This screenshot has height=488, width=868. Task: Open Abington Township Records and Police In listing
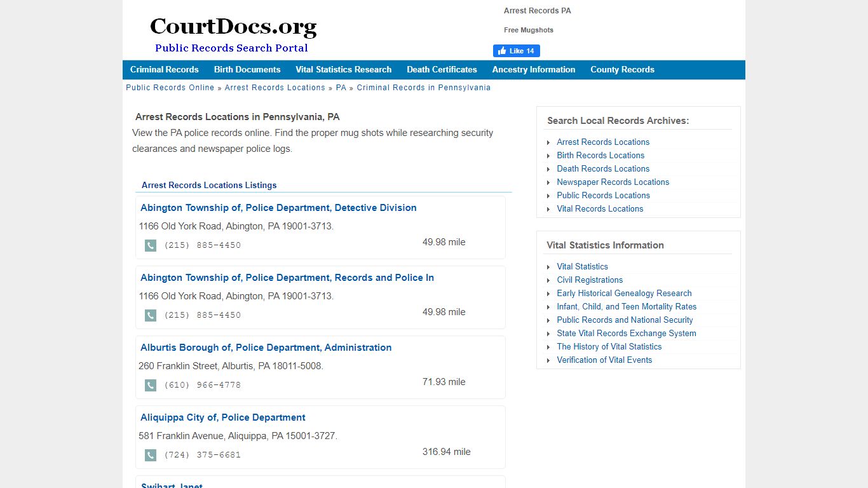pyautogui.click(x=287, y=278)
